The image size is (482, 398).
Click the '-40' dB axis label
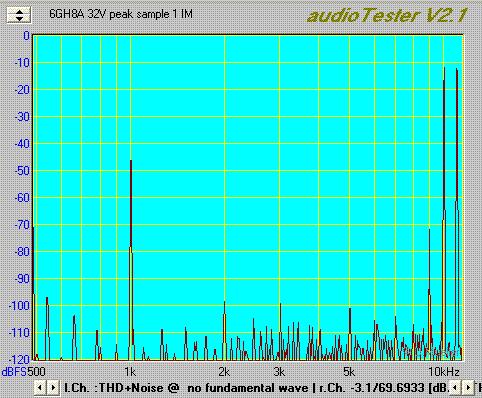point(22,144)
